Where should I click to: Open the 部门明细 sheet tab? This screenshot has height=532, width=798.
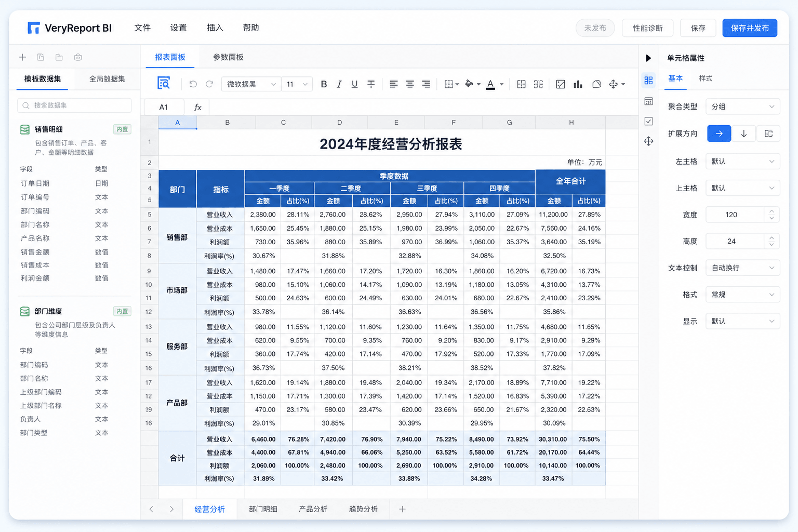263,509
